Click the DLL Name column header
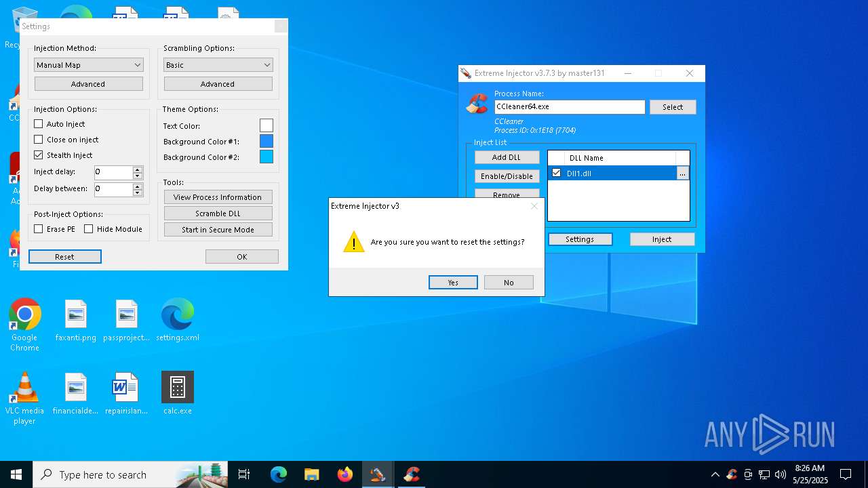 coord(620,158)
